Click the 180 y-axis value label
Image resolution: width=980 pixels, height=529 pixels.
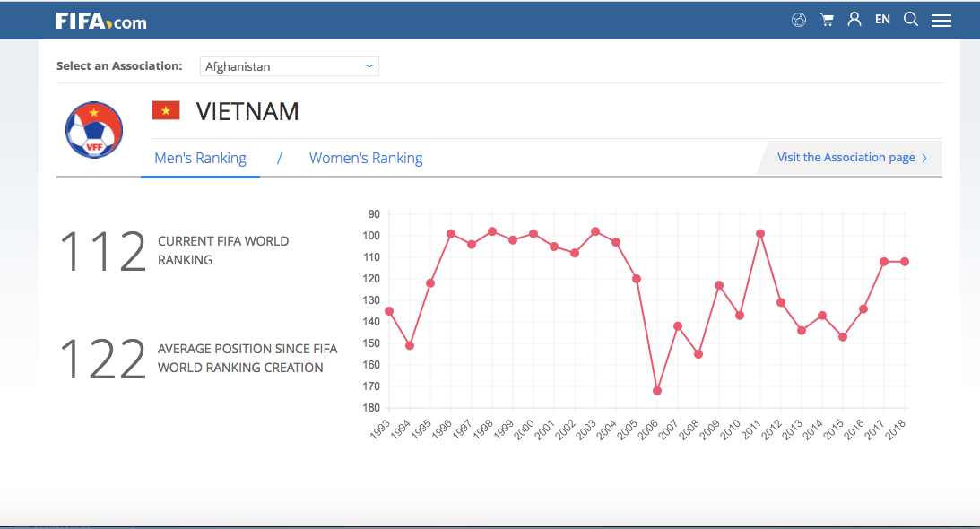(371, 408)
